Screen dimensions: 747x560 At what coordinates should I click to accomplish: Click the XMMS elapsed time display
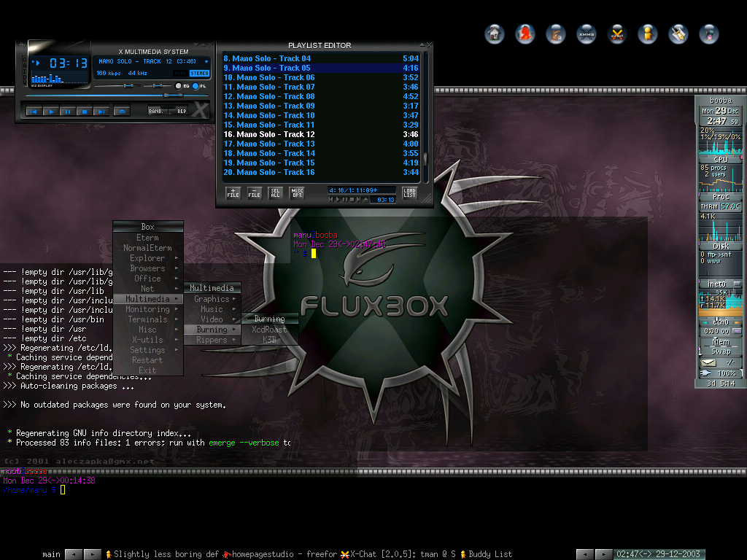click(x=69, y=63)
